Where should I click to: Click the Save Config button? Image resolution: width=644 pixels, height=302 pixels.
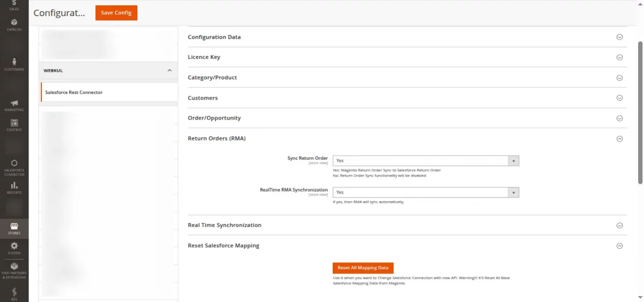coord(116,13)
